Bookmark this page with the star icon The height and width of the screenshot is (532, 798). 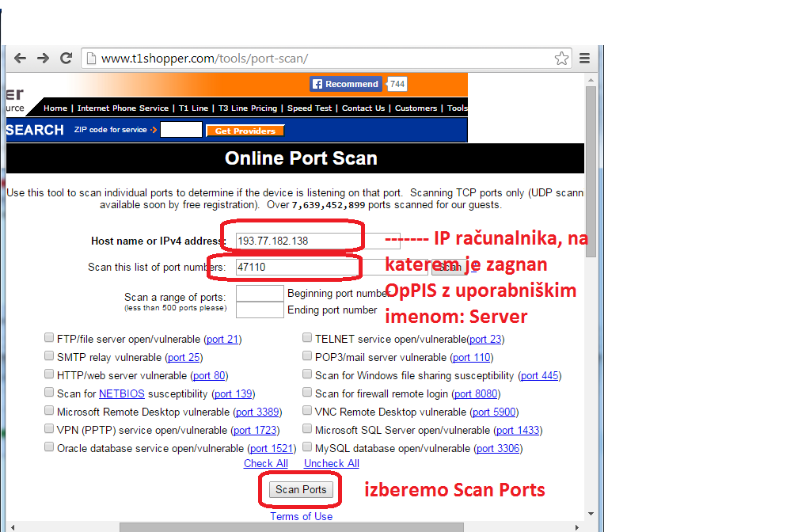click(561, 59)
